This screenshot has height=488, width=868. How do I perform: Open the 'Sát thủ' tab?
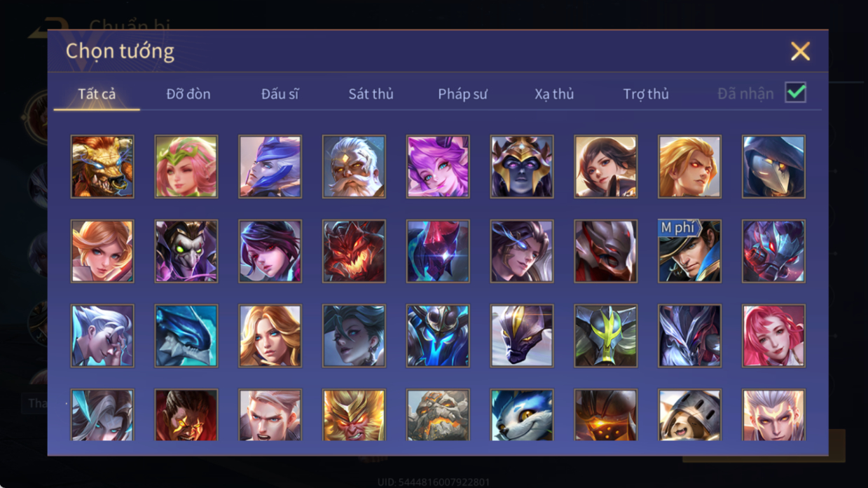click(x=371, y=94)
